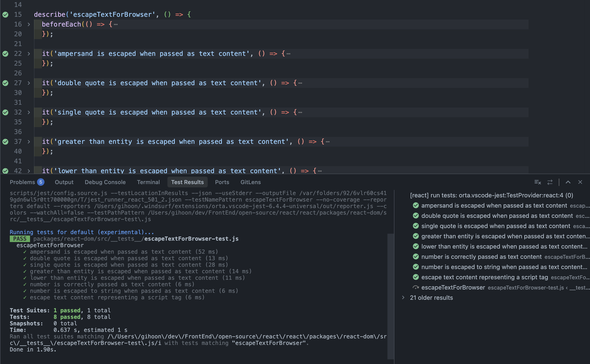The image size is (590, 364).
Task: Click the pass gutter icon on line 37
Action: coord(5,141)
